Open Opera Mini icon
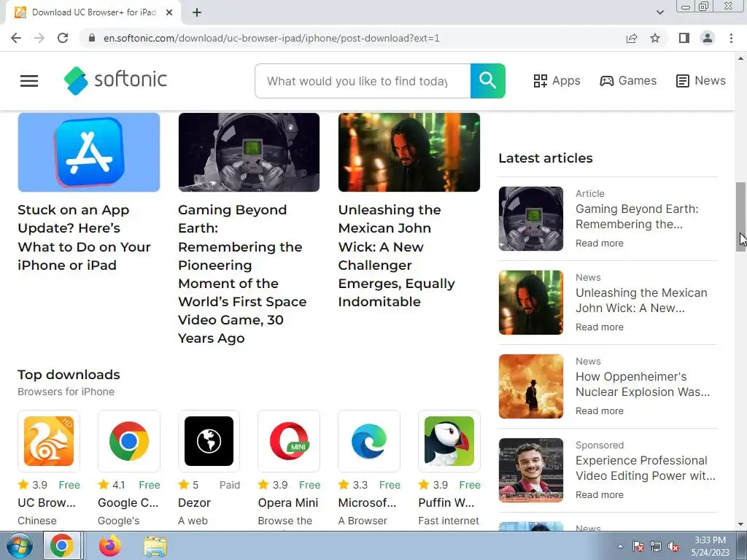The image size is (747, 560). [289, 441]
